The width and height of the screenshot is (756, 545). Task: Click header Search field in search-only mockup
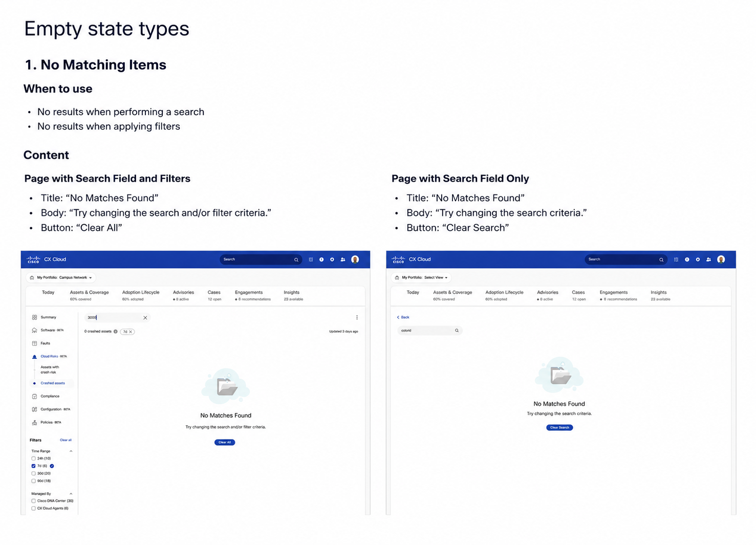[626, 259]
